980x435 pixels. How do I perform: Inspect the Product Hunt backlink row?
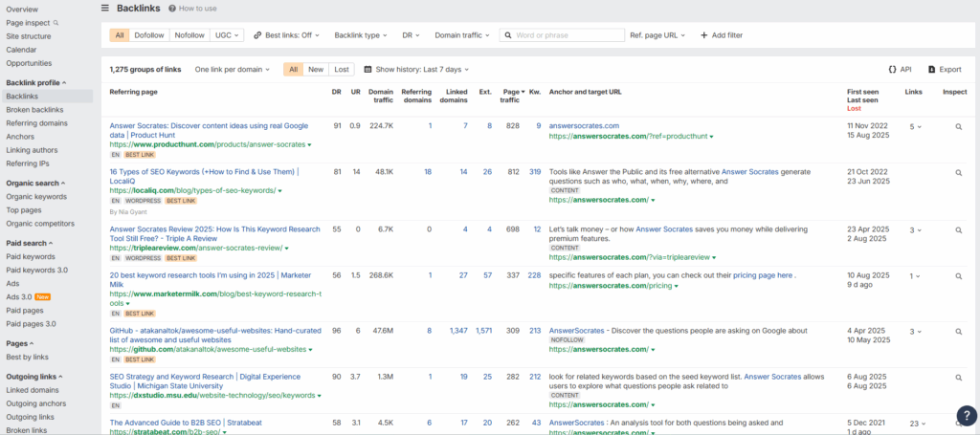click(959, 127)
